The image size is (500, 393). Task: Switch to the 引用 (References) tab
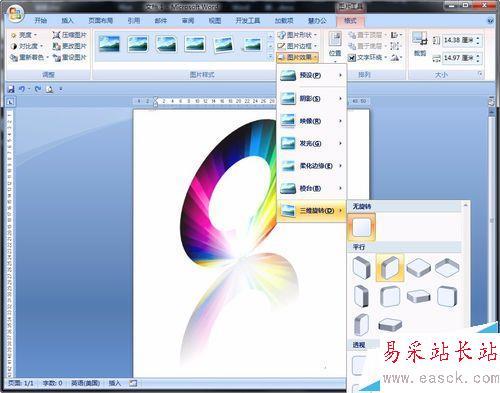coord(134,21)
